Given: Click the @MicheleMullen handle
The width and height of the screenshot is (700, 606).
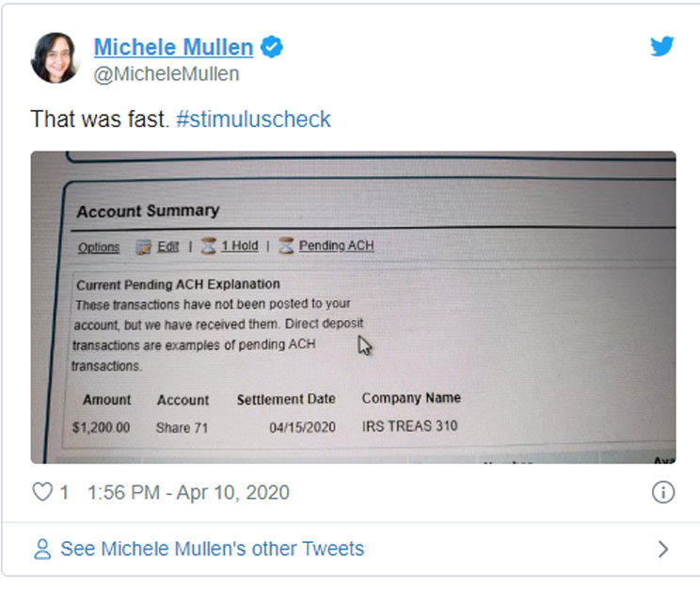Looking at the screenshot, I should (167, 73).
